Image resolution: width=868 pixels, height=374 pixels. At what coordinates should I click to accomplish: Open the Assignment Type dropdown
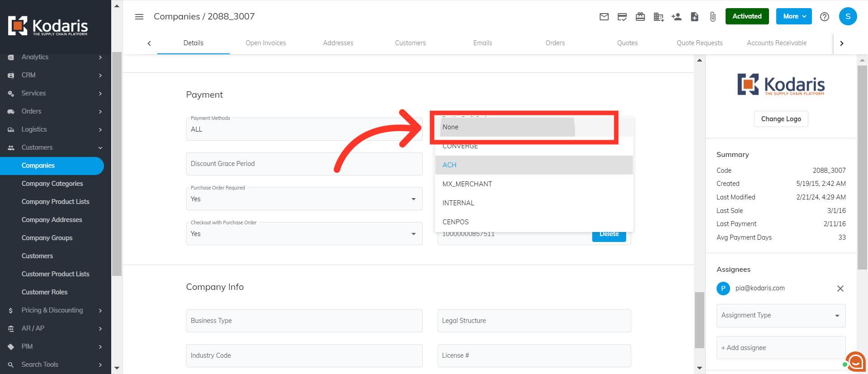click(781, 316)
